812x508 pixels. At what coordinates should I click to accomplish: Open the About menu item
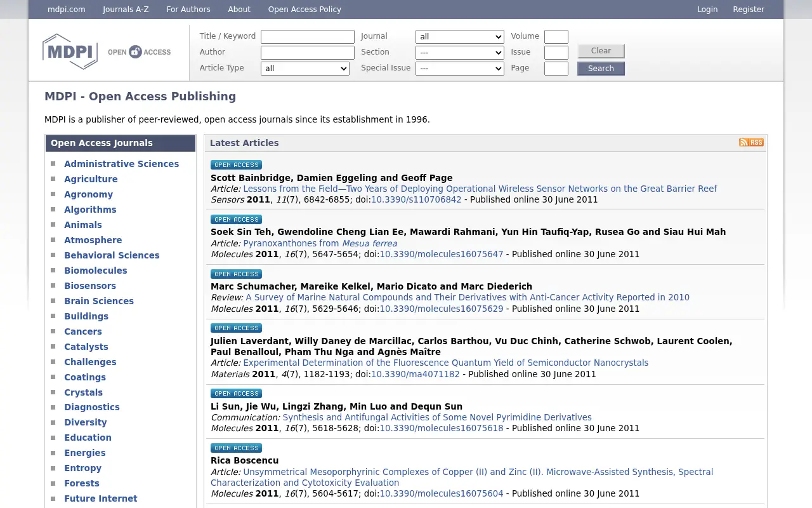click(239, 10)
